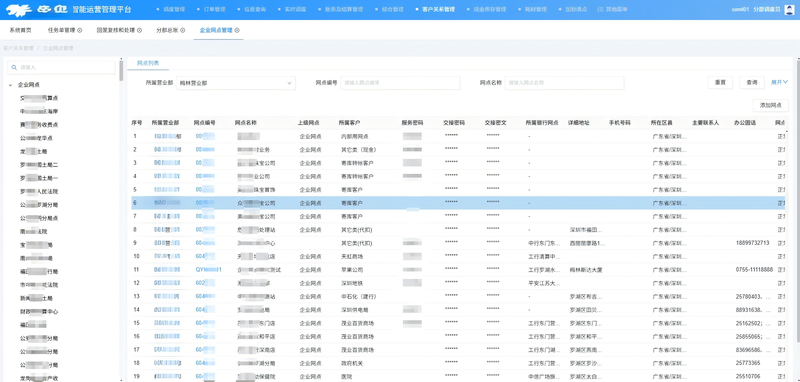Viewport: 800px width, 382px height.
Task: Click the user avatar icon at top right
Action: click(788, 9)
